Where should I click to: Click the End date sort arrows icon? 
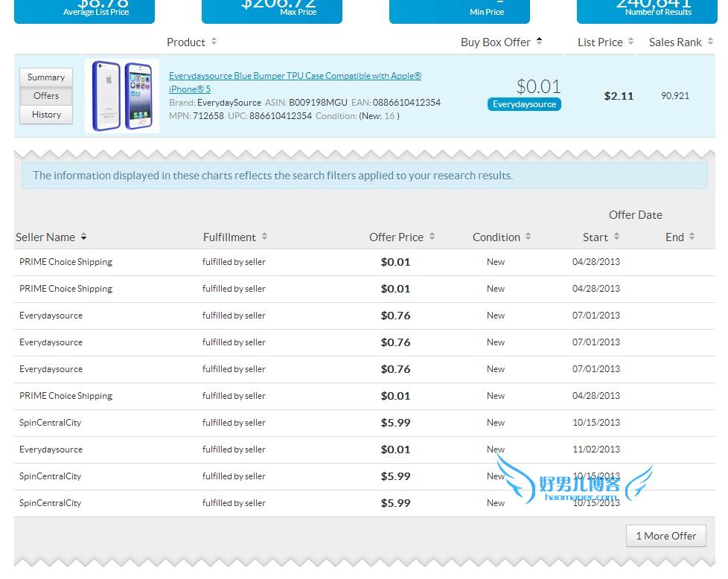click(692, 237)
